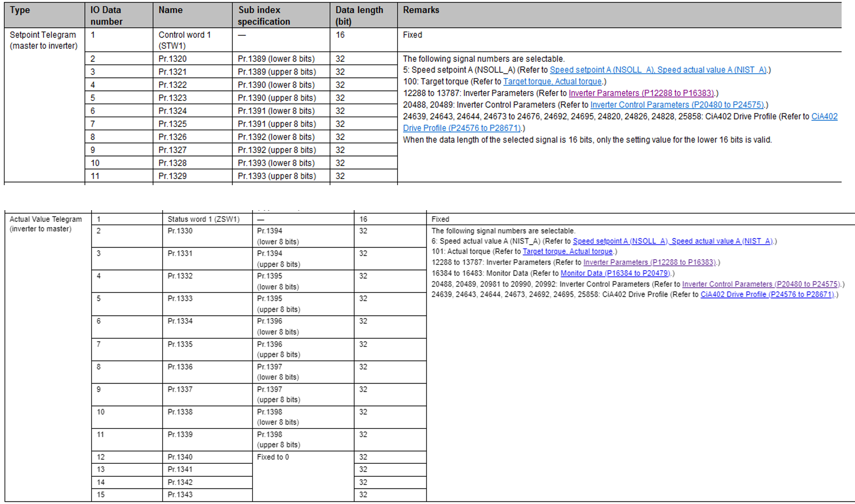The height and width of the screenshot is (504, 855).
Task: Select Pr.1390 (lower 8 bits) cell
Action: 281,85
